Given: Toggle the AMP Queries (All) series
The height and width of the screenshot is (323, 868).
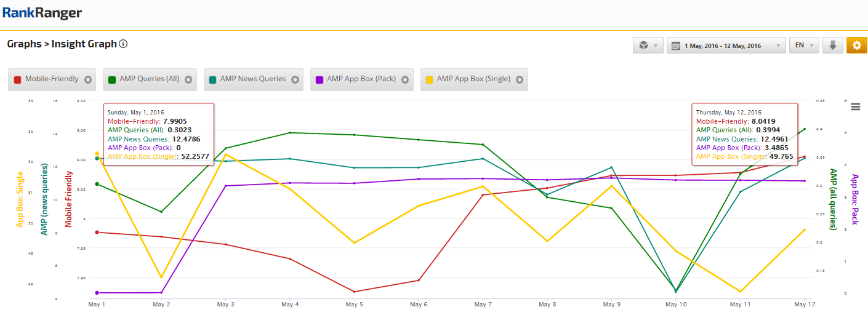Looking at the screenshot, I should 150,79.
